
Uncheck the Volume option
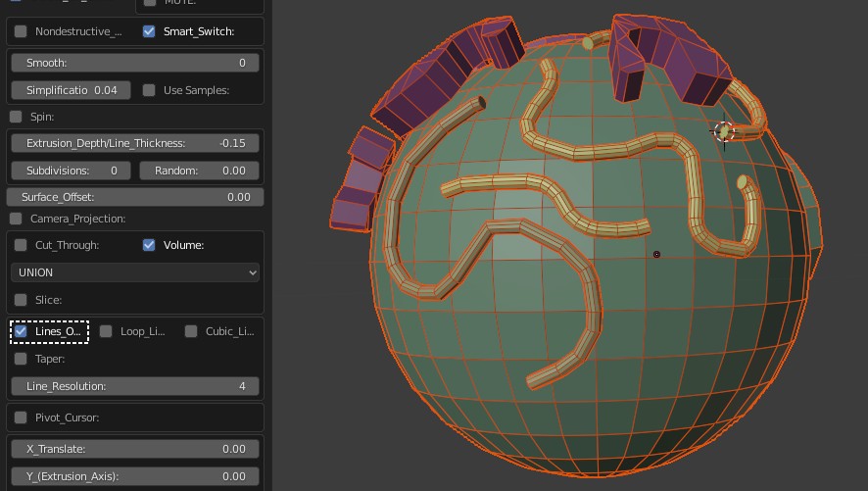pos(149,245)
